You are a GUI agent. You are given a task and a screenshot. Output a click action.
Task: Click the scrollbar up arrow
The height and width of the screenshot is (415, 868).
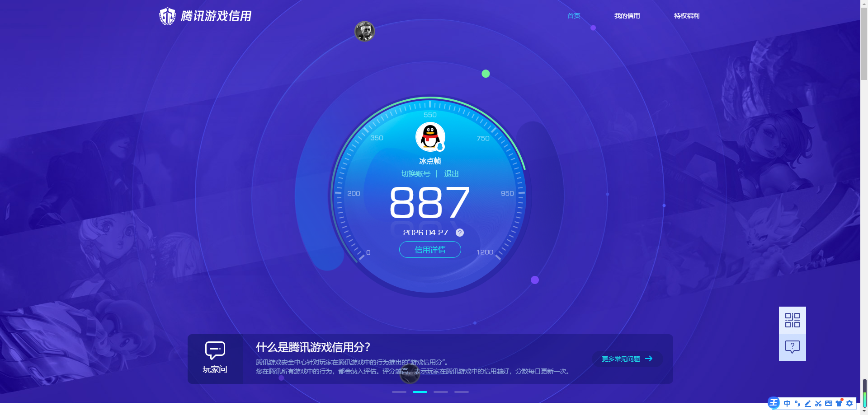pyautogui.click(x=864, y=3)
